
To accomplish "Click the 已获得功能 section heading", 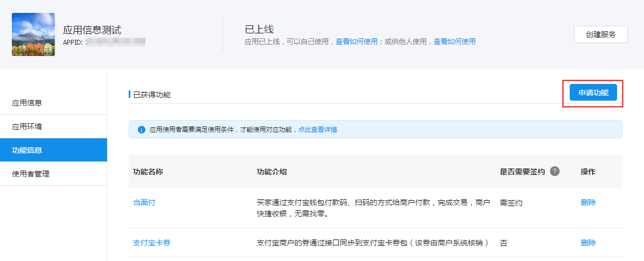I will [151, 95].
